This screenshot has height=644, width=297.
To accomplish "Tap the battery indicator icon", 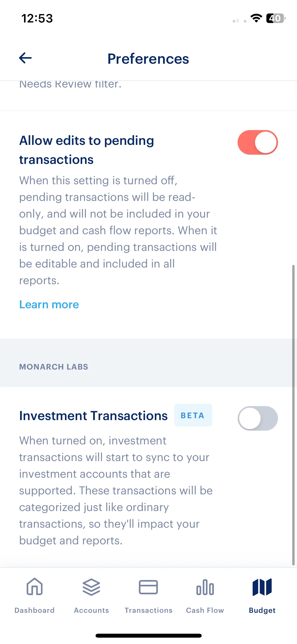I will tap(276, 18).
